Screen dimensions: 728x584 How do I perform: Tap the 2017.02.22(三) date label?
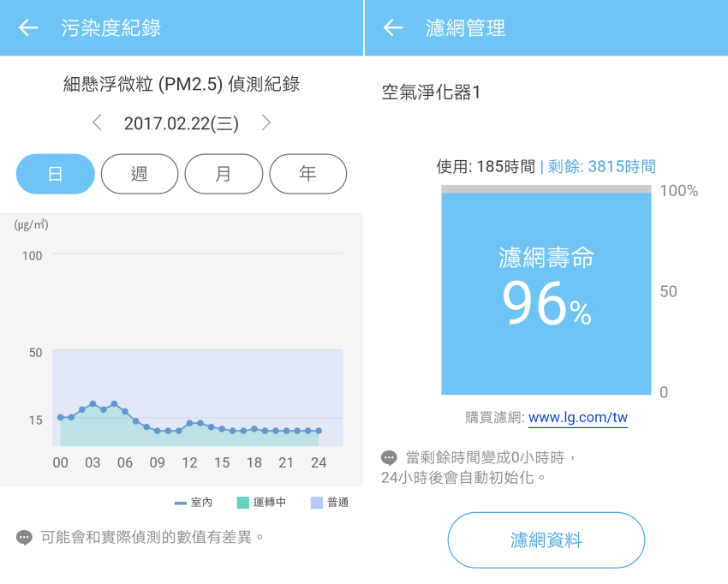181,123
